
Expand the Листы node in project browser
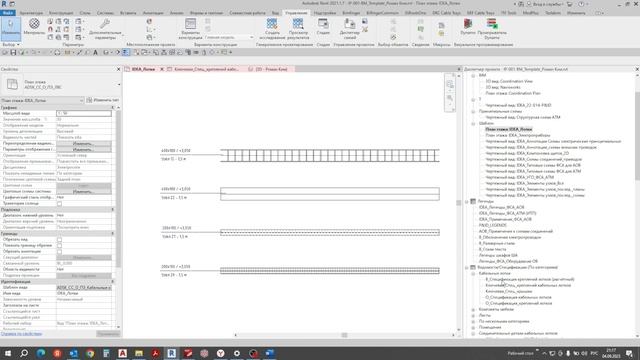pyautogui.click(x=473, y=316)
